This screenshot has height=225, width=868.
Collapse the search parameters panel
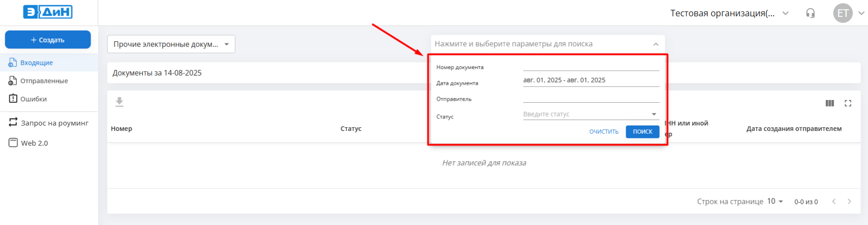tap(656, 44)
